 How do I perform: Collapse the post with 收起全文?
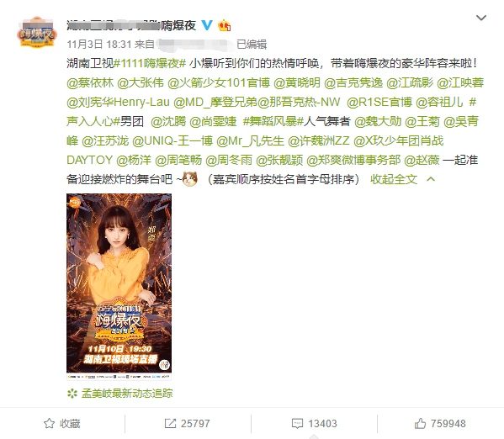click(x=394, y=179)
